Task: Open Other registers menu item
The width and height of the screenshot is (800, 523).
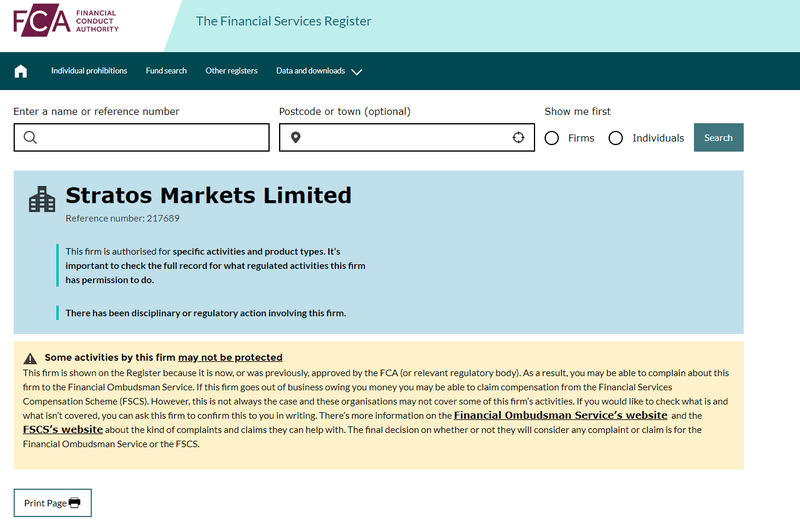Action: tap(231, 71)
